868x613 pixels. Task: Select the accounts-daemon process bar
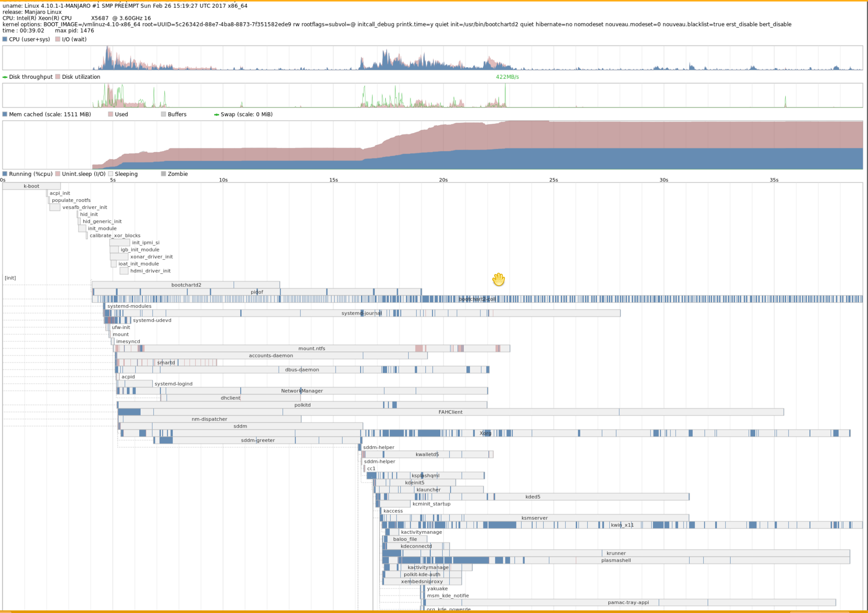(x=271, y=356)
